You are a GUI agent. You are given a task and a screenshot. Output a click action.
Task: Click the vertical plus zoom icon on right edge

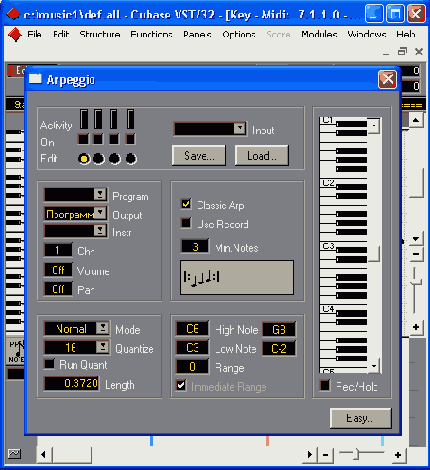(416, 327)
